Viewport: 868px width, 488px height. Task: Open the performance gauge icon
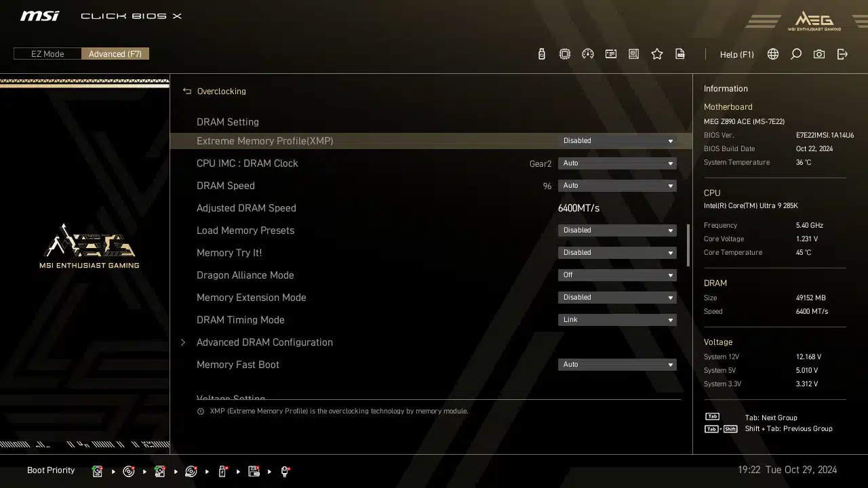pyautogui.click(x=588, y=54)
